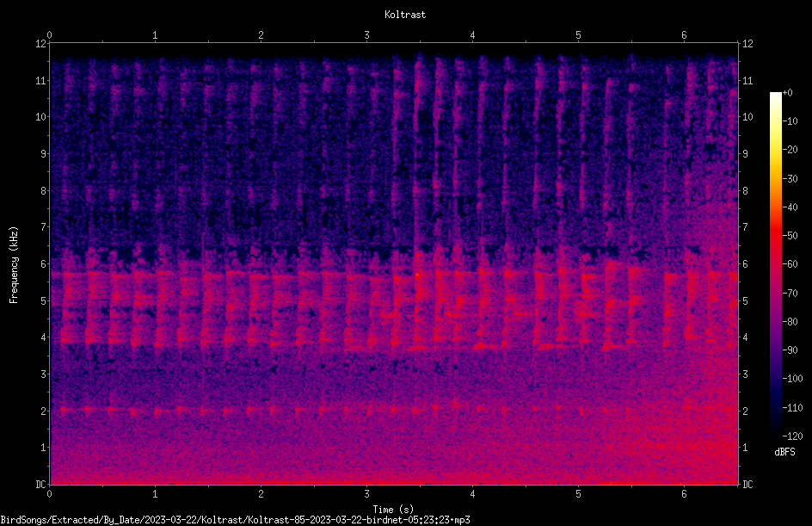Click the 12 kHz label on left axis

pyautogui.click(x=41, y=44)
